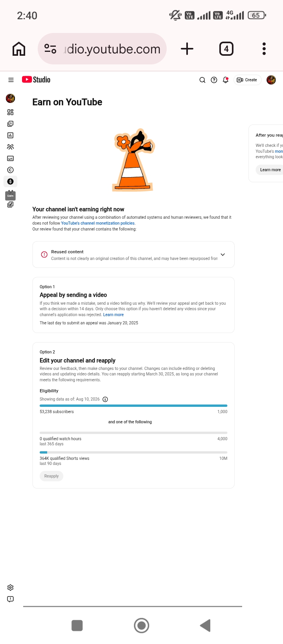The image size is (283, 644).
Task: Click the Reapply button
Action: point(51,476)
